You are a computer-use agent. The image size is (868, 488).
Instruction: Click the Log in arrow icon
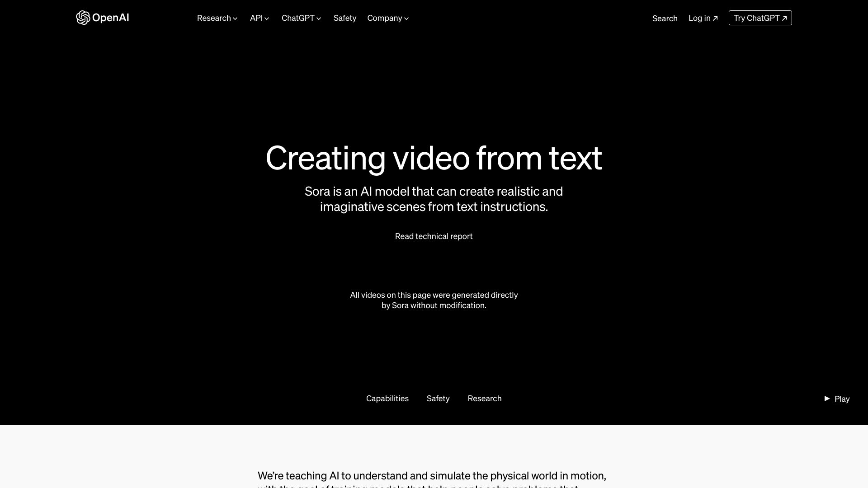(x=715, y=18)
